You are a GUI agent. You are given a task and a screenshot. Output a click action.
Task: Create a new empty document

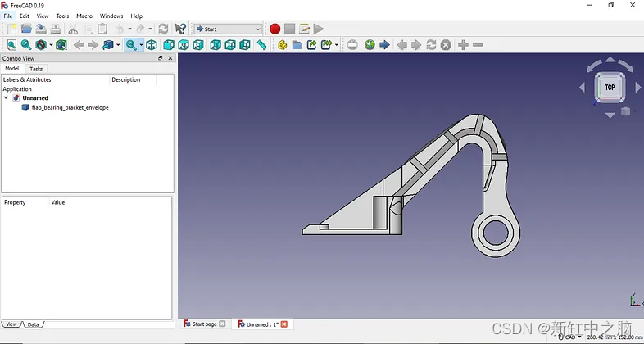point(12,29)
